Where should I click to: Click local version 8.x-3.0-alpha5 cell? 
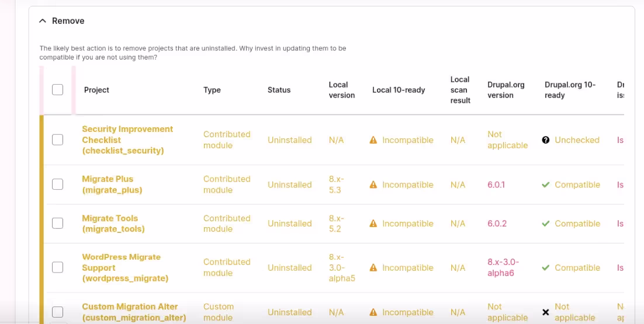click(x=342, y=268)
